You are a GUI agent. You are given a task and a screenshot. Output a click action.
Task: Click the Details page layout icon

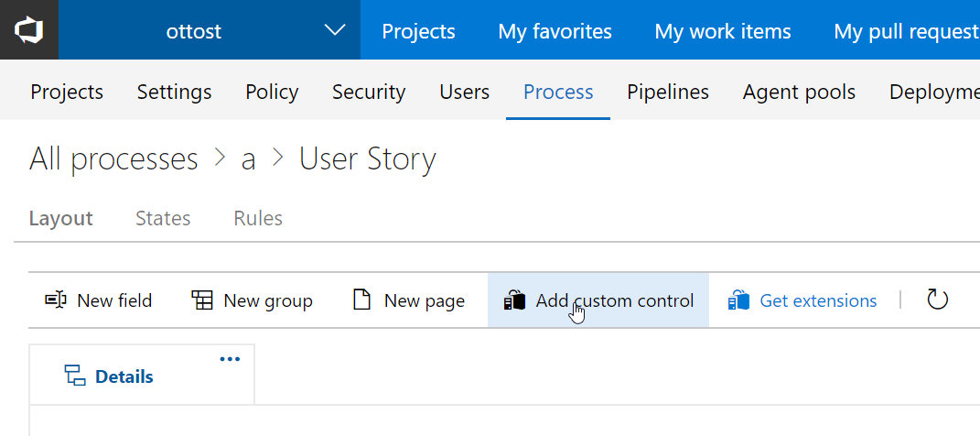[74, 376]
